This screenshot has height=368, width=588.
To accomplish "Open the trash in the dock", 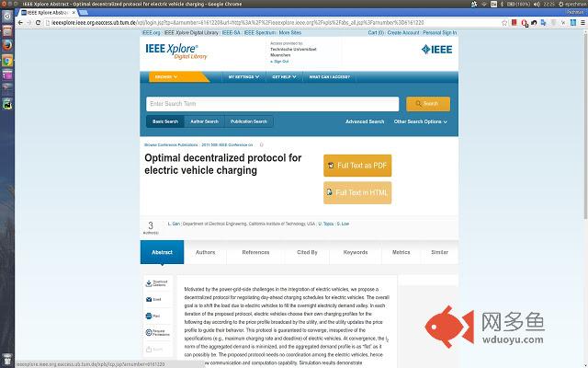I will [7, 359].
